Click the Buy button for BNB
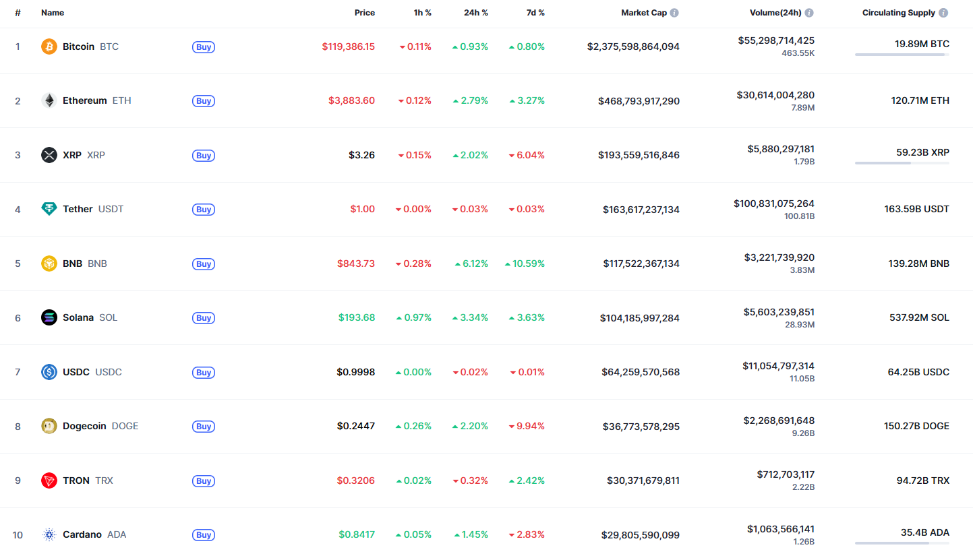The image size is (973, 560). 204,264
